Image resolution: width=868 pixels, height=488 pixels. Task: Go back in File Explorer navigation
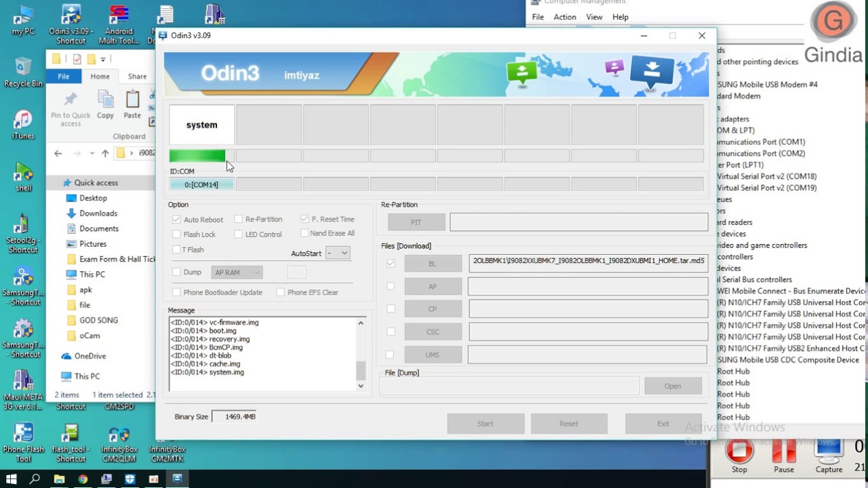click(58, 153)
